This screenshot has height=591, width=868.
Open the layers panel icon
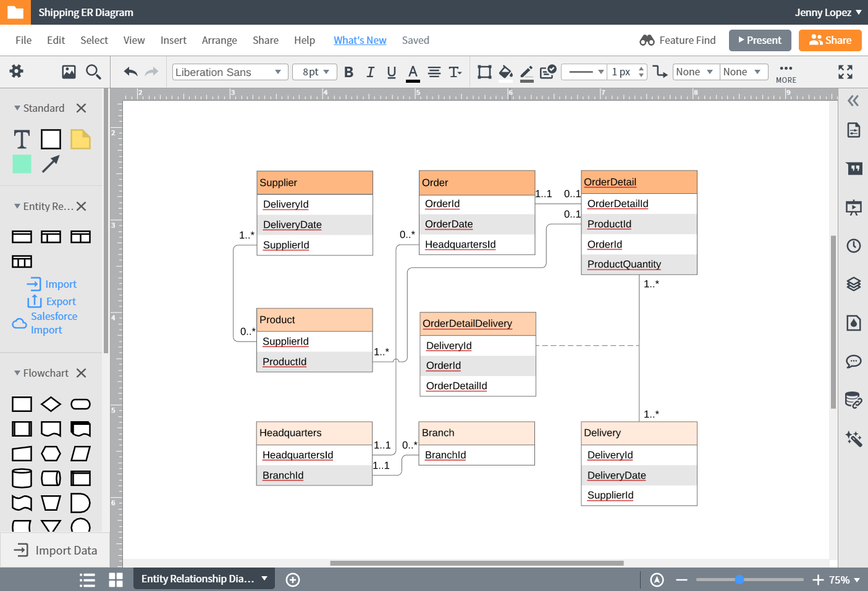(x=854, y=284)
